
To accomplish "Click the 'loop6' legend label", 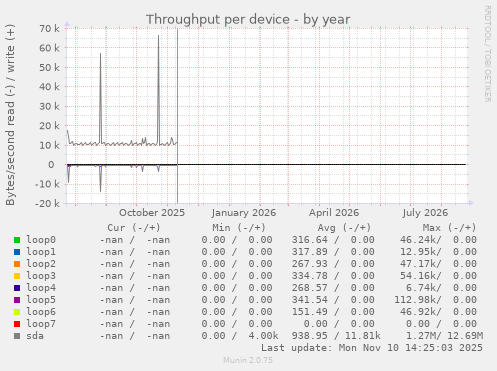I will pyautogui.click(x=41, y=312).
